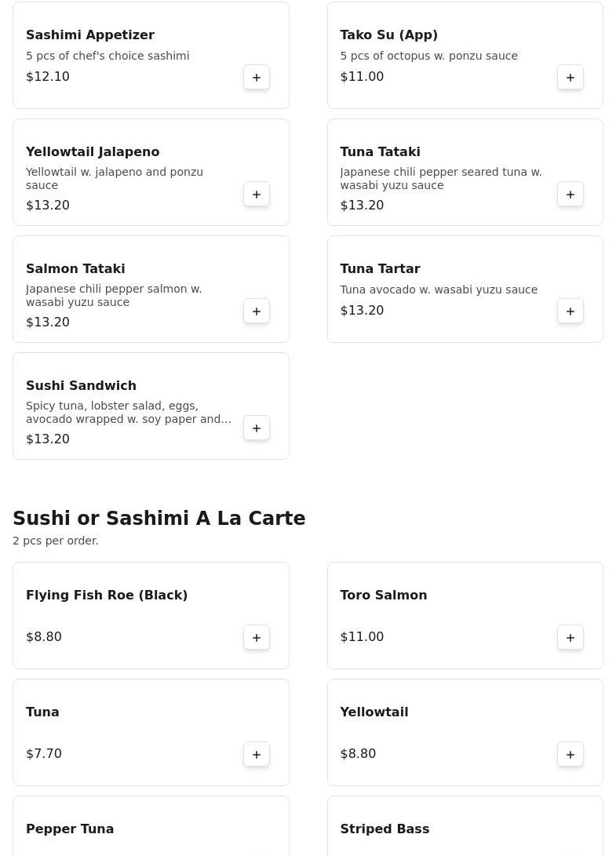Open the Toro Salmon item title
Image resolution: width=616 pixels, height=856 pixels.
384,596
